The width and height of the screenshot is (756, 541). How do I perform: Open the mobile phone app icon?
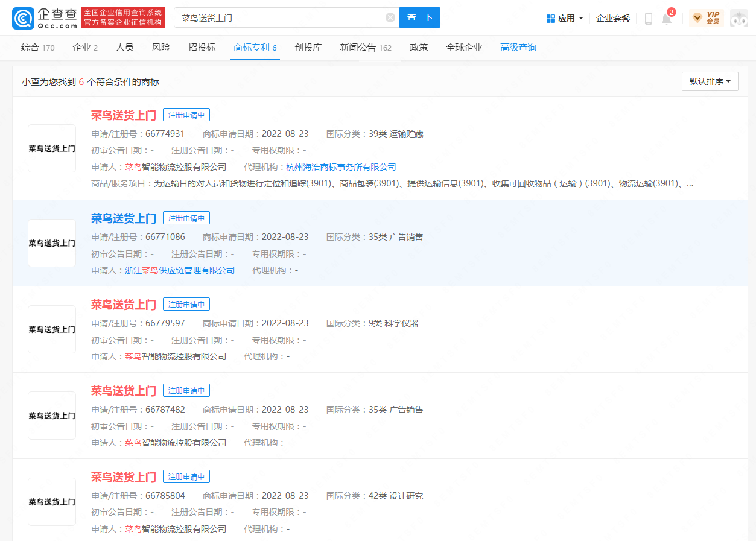(x=649, y=18)
